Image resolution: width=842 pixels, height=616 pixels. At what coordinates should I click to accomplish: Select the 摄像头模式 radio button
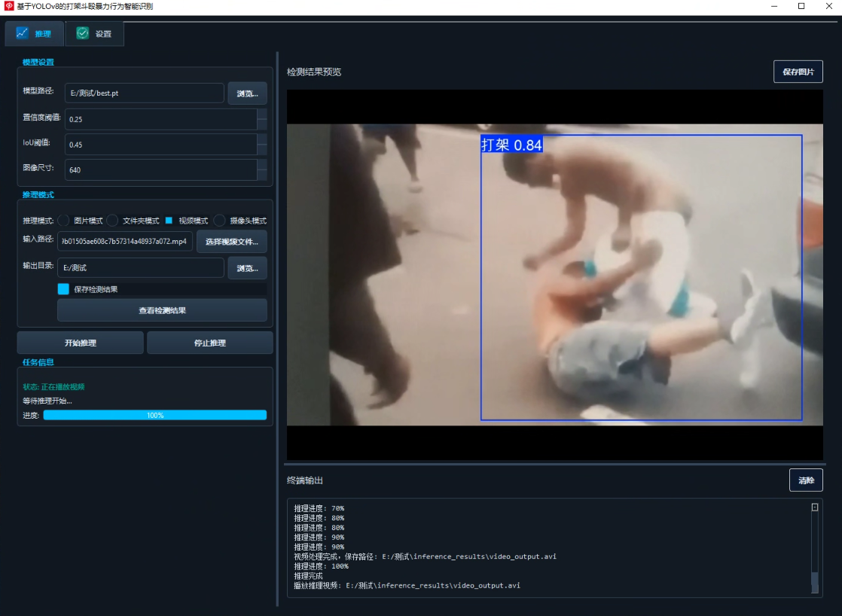click(219, 220)
